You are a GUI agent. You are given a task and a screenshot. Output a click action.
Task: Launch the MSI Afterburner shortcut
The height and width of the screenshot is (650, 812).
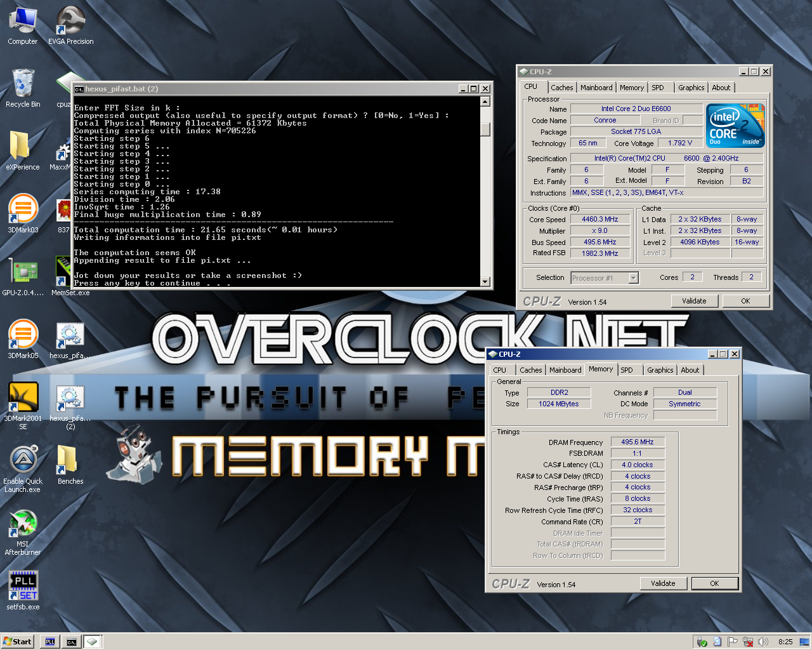coord(23,532)
